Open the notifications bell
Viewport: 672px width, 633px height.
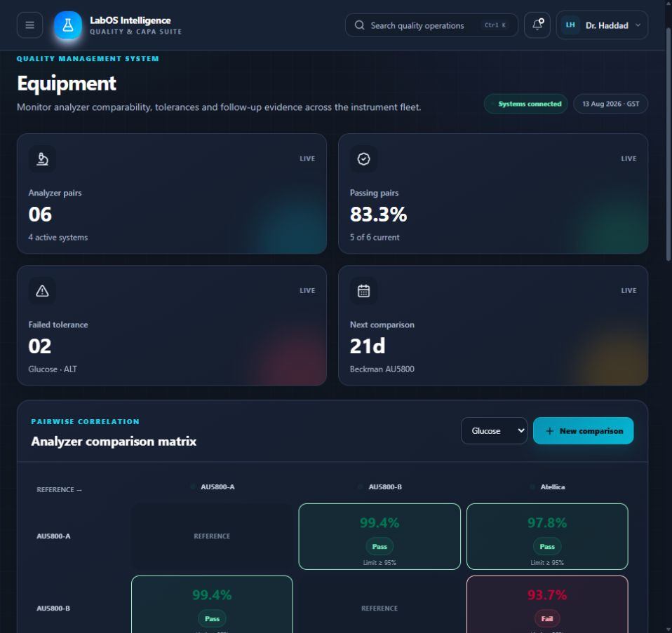click(x=537, y=25)
